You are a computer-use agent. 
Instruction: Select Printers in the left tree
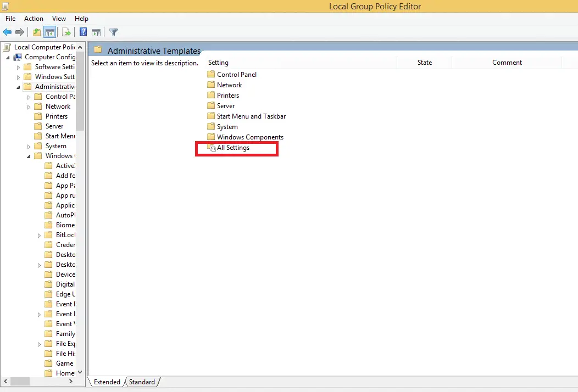click(57, 116)
